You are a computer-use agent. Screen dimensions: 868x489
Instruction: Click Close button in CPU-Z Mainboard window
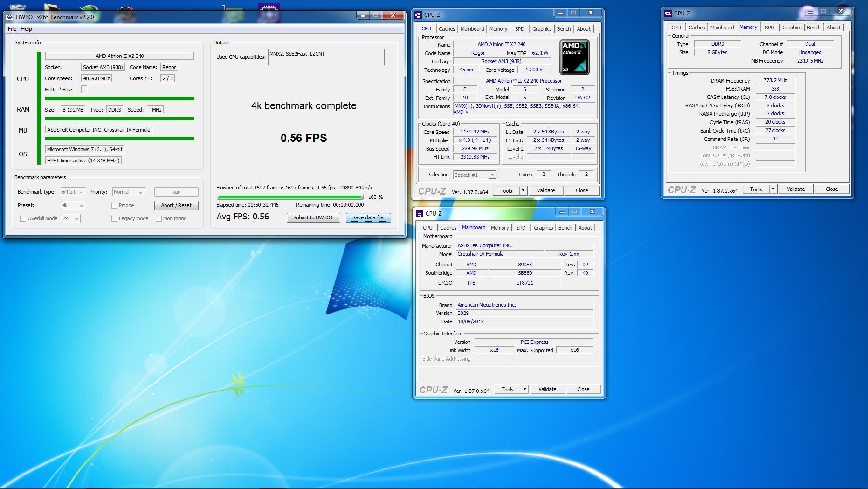click(x=583, y=389)
